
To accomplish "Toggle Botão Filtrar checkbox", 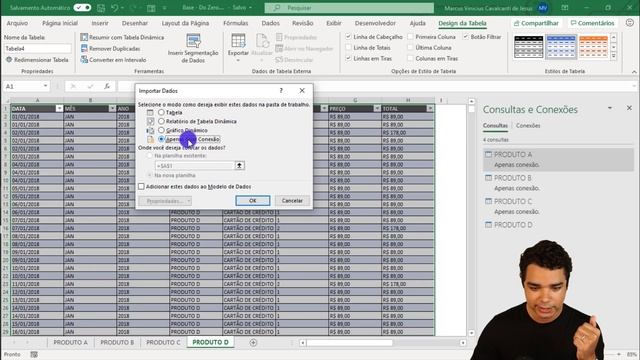I will (x=465, y=37).
